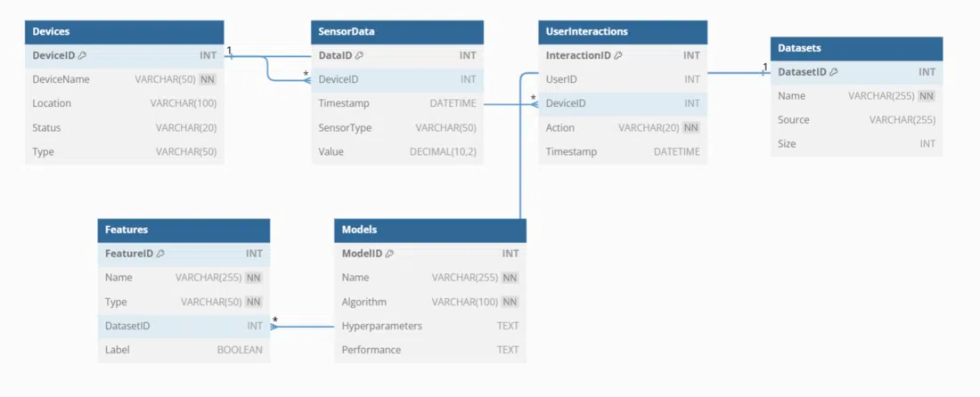Image resolution: width=980 pixels, height=397 pixels.
Task: Select the SensorData table header
Action: pos(397,32)
